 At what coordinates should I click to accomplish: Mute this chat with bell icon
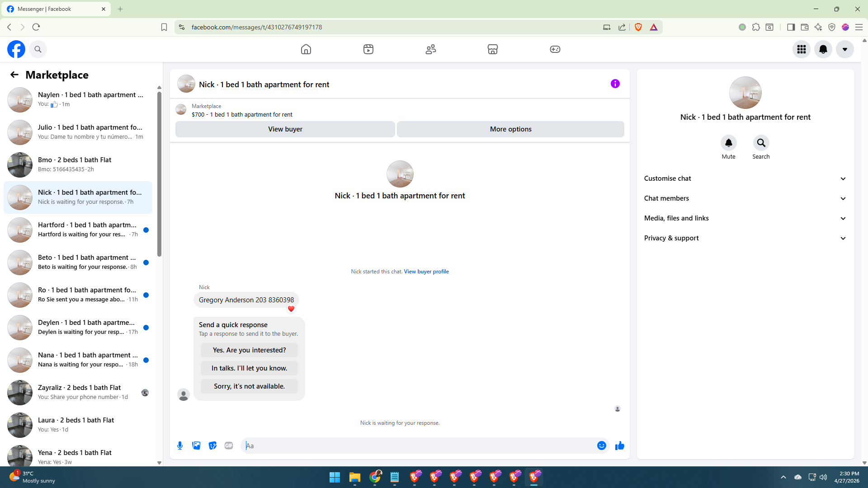(x=729, y=143)
